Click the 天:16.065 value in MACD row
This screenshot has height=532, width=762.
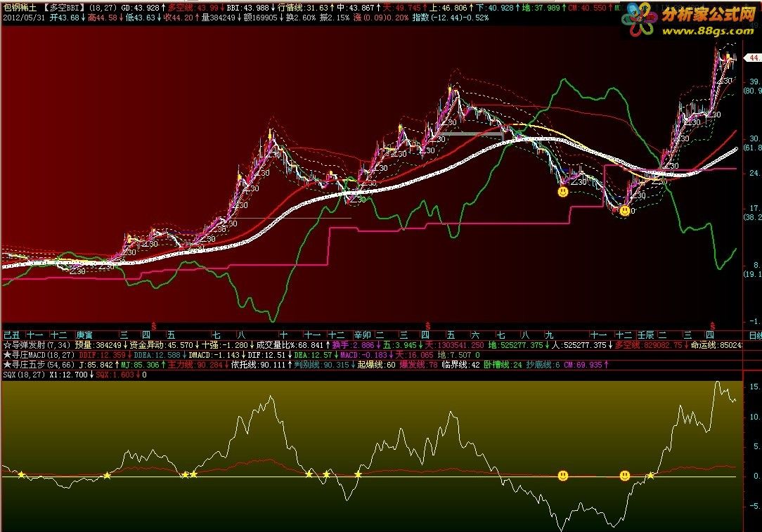coord(413,355)
